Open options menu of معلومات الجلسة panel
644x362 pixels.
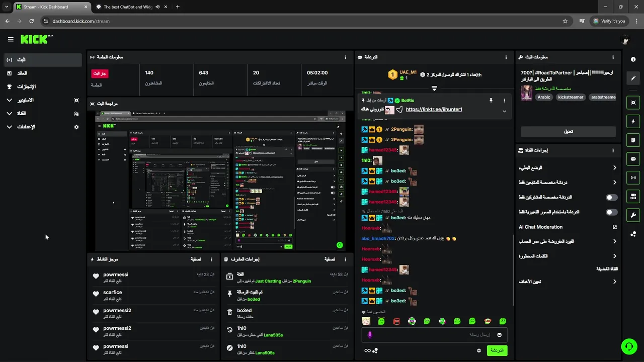pyautogui.click(x=345, y=57)
